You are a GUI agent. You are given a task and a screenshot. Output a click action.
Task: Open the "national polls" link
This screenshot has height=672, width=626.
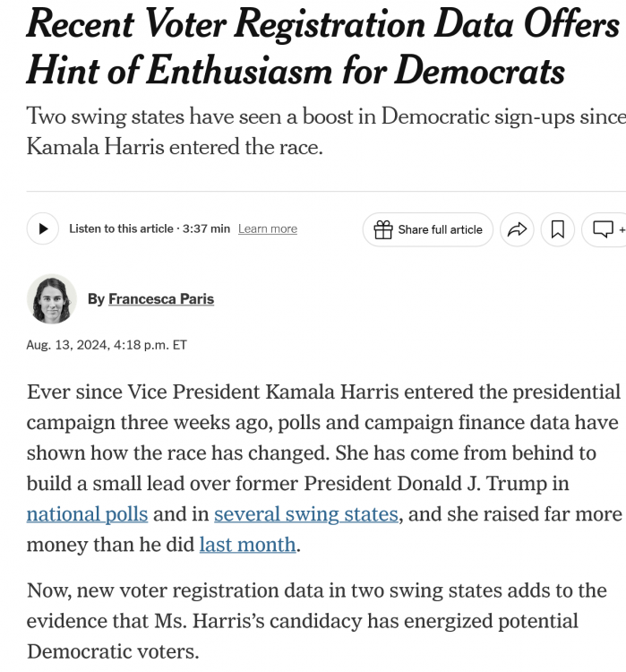(87, 514)
